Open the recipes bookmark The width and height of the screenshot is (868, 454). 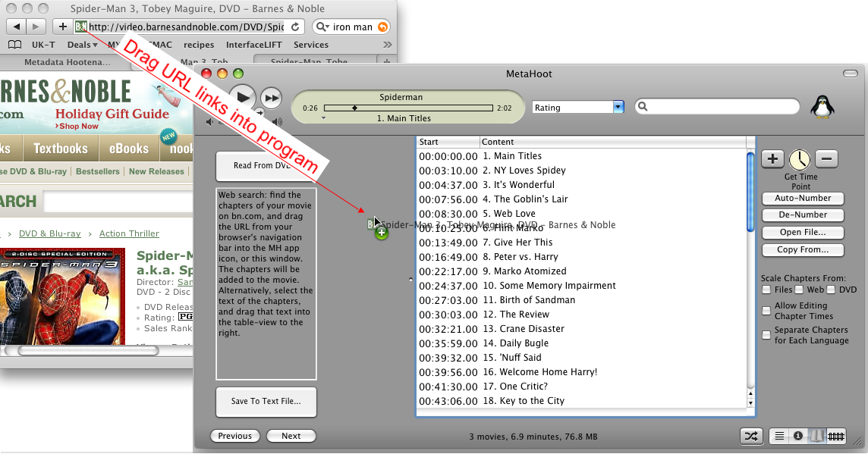coord(199,45)
